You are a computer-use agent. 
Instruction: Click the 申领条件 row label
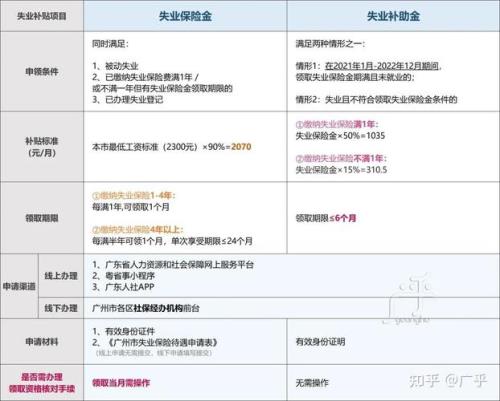[42, 71]
